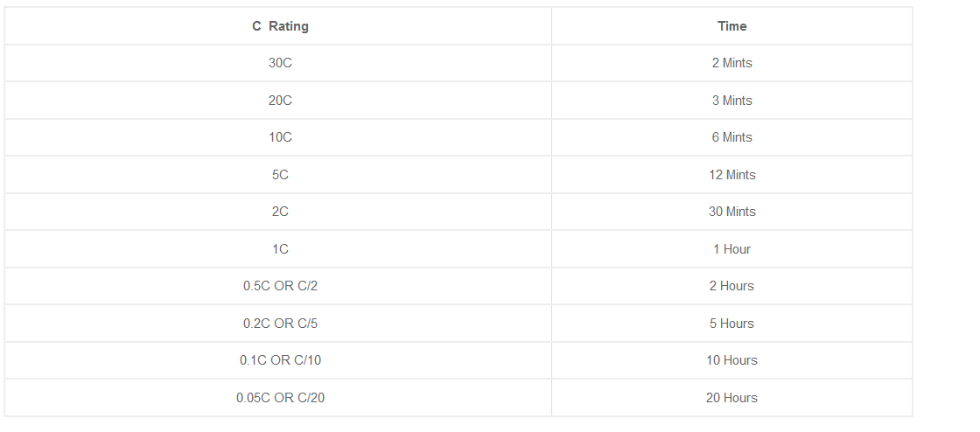Click the 1C rating cell
Image resolution: width=980 pixels, height=432 pixels.
[x=280, y=249]
